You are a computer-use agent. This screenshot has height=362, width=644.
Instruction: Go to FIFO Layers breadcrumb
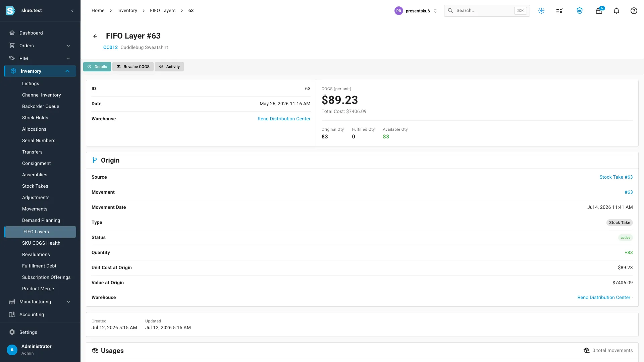pos(163,10)
